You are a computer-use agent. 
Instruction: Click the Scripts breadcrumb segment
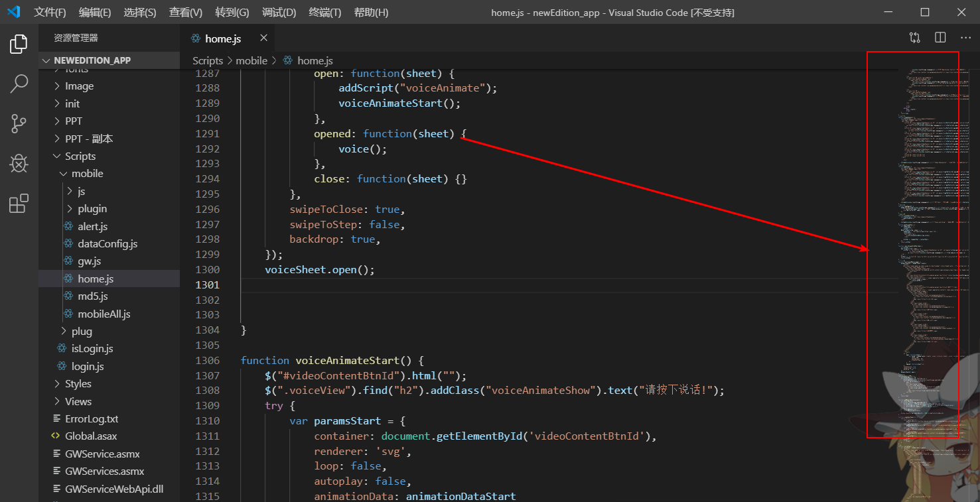pyautogui.click(x=208, y=60)
